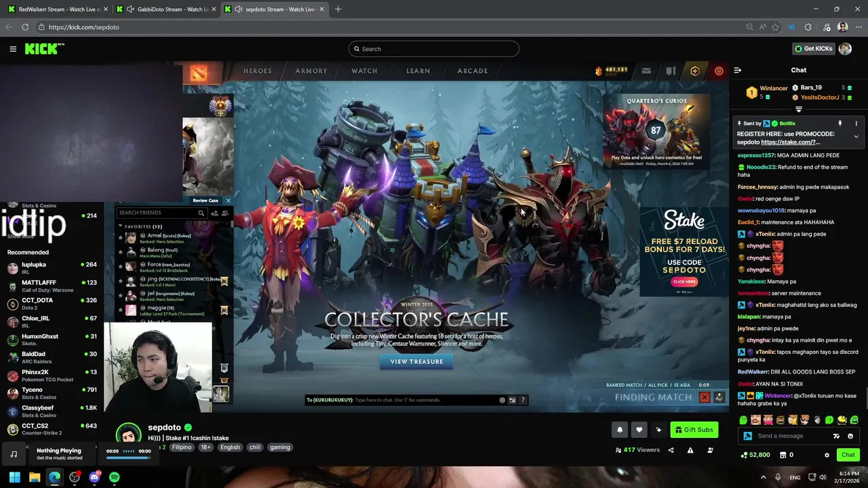Click the green Chat send button

click(848, 455)
